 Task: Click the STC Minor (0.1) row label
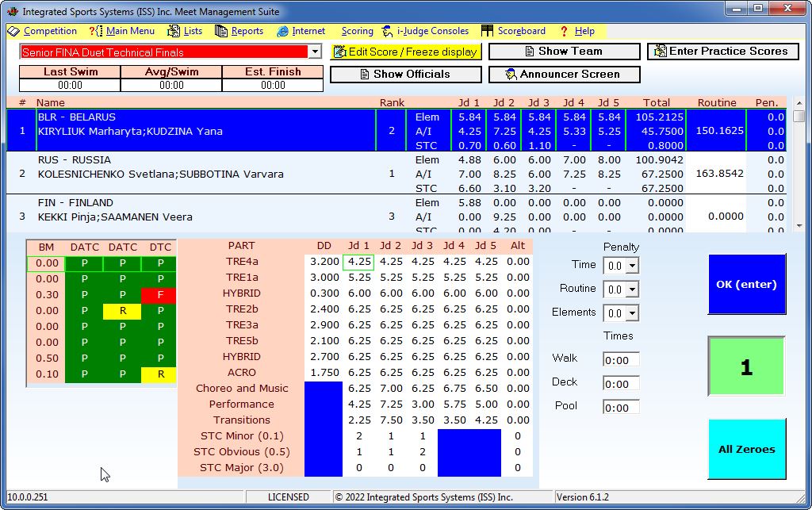(242, 436)
